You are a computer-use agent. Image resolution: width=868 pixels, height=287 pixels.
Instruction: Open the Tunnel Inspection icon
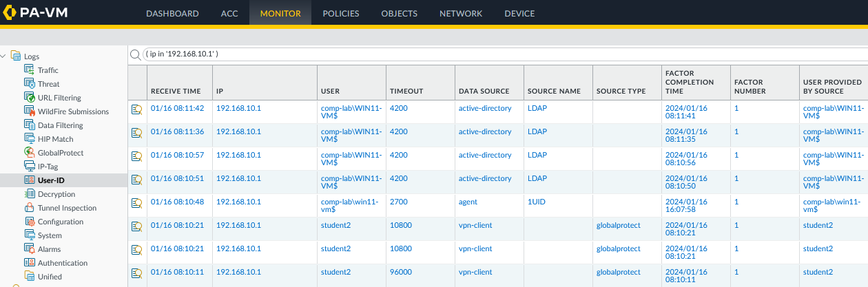click(30, 207)
